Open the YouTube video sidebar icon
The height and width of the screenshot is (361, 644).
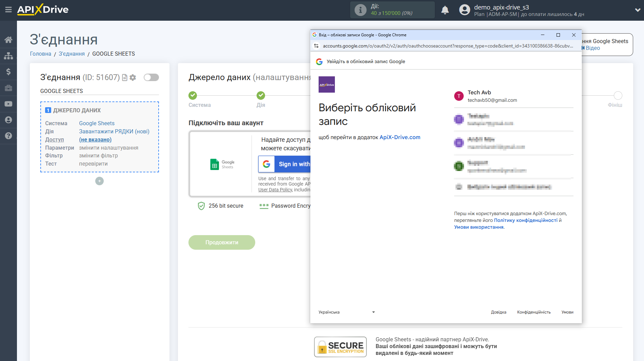coord(8,104)
